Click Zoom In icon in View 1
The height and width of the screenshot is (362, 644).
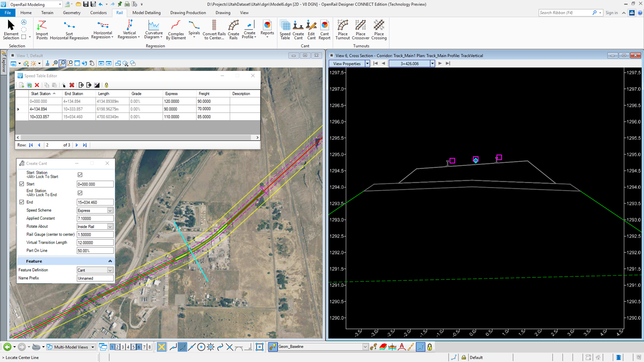click(55, 63)
